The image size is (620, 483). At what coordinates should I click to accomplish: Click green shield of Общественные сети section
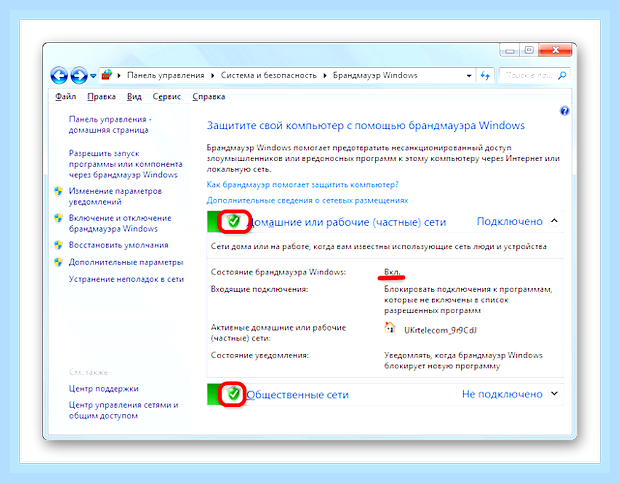click(x=234, y=394)
